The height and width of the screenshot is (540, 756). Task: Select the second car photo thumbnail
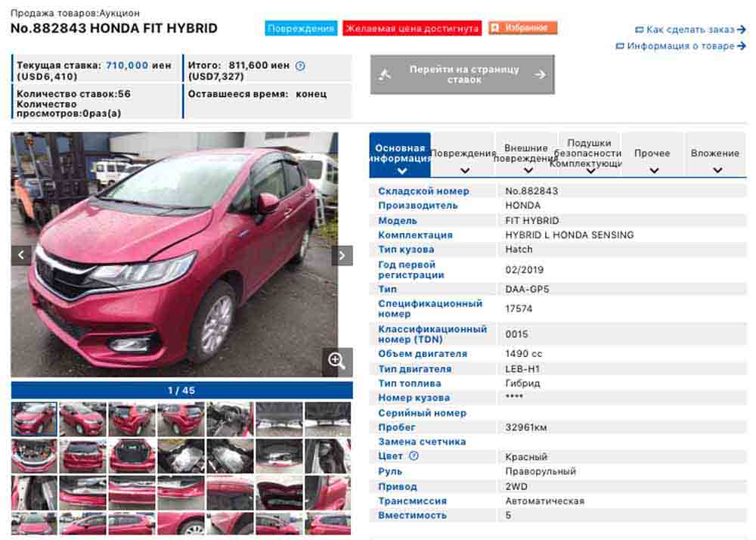coord(83,419)
